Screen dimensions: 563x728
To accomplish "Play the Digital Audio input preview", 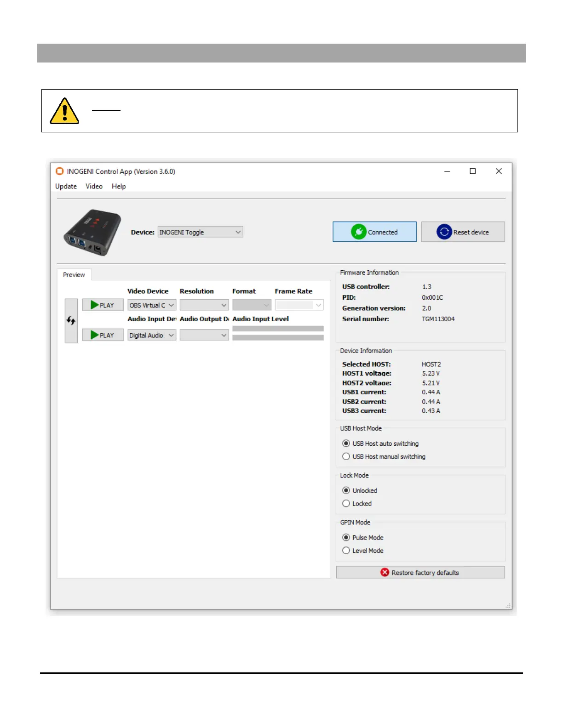I will point(103,335).
